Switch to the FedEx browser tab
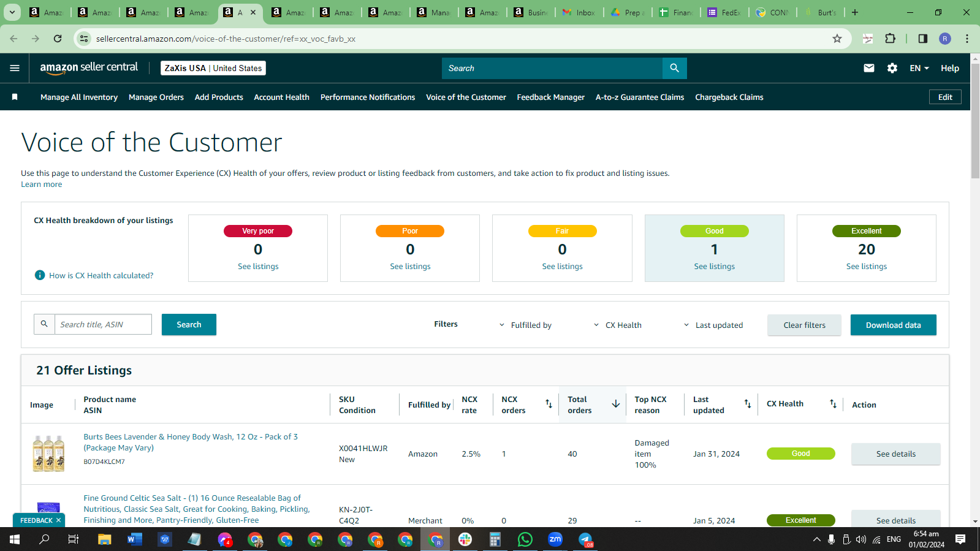 (724, 12)
